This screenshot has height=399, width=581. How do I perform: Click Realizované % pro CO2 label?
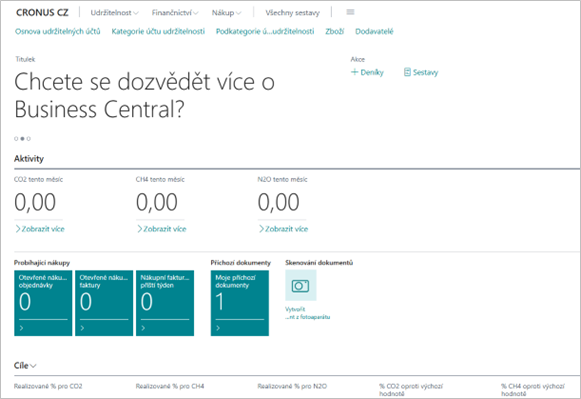(x=48, y=386)
